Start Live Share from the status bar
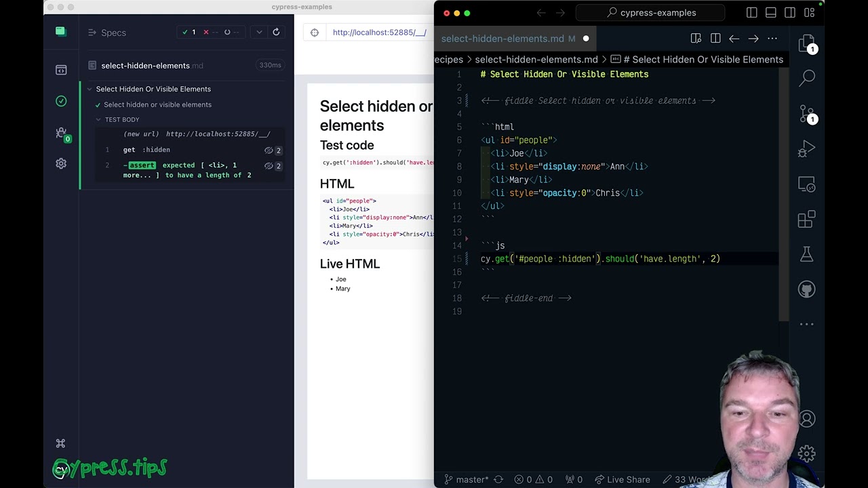 622,479
